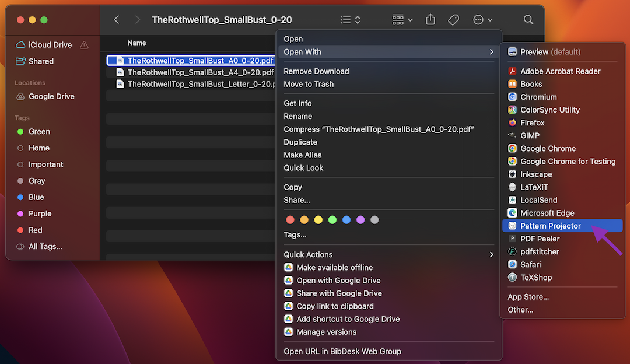
Task: Click the Back arrow in Finder toolbar
Action: tap(117, 20)
